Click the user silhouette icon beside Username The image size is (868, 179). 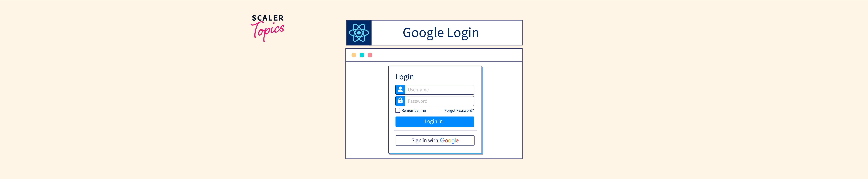pyautogui.click(x=400, y=89)
